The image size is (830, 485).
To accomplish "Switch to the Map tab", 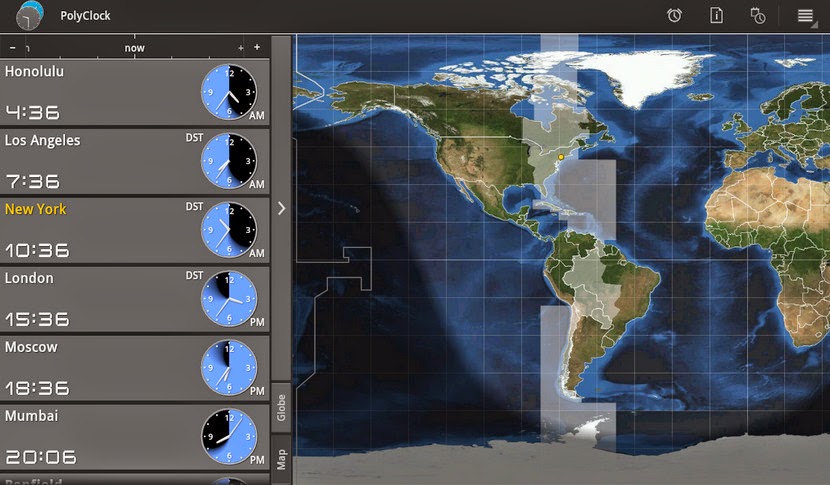I will pos(281,459).
